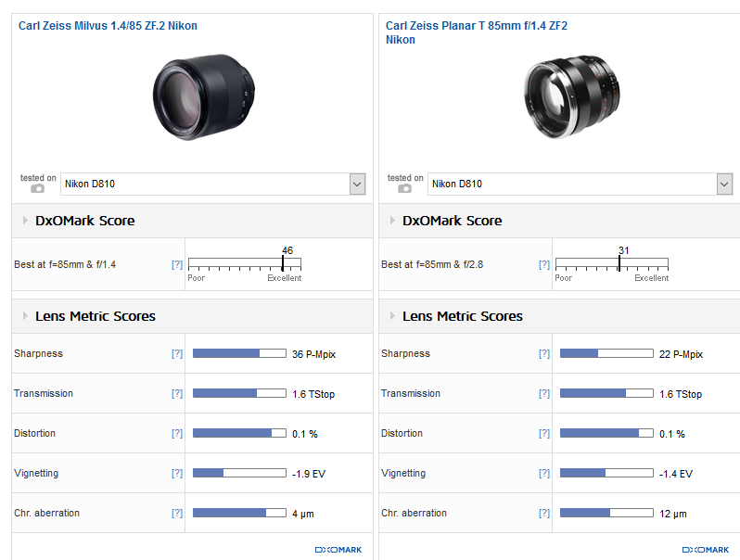Open help [?] for Milvus Vignetting
Image resolution: width=740 pixels, height=560 pixels.
click(177, 473)
